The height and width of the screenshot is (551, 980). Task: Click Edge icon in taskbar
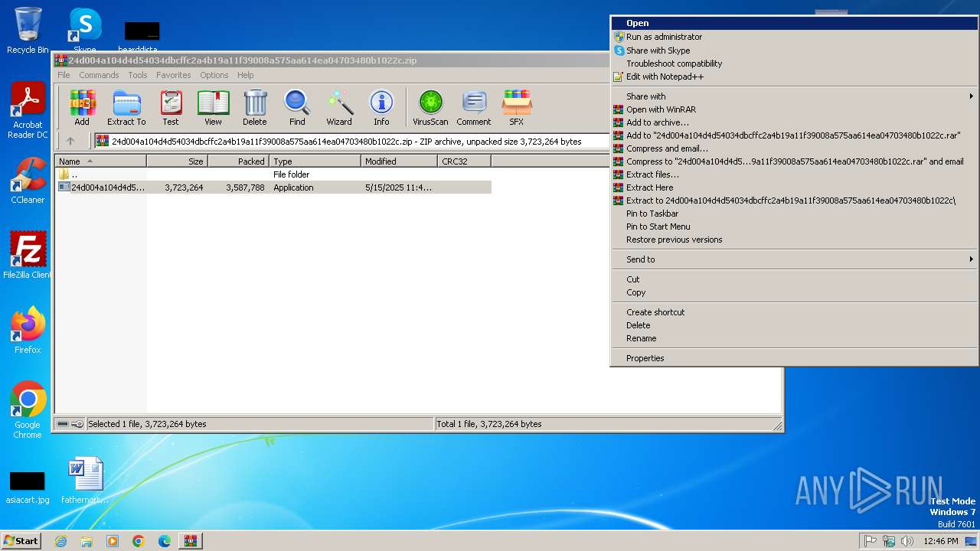[x=165, y=541]
